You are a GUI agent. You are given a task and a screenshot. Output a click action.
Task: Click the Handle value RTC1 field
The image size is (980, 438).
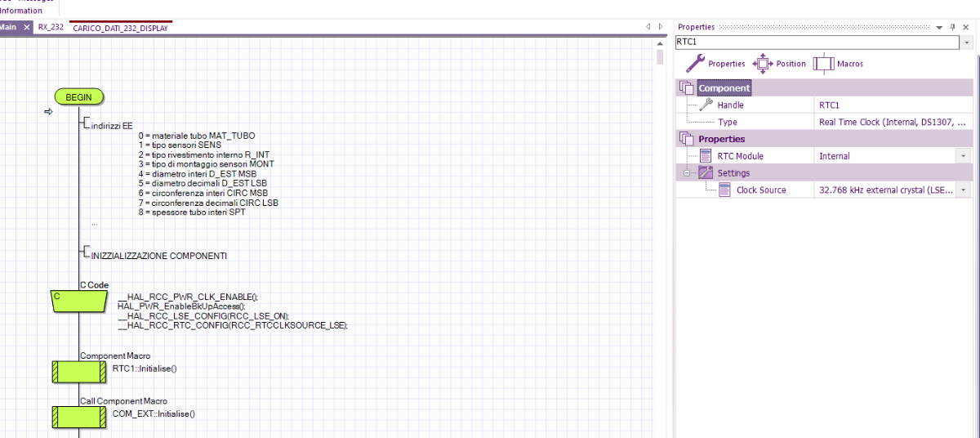[x=893, y=105]
